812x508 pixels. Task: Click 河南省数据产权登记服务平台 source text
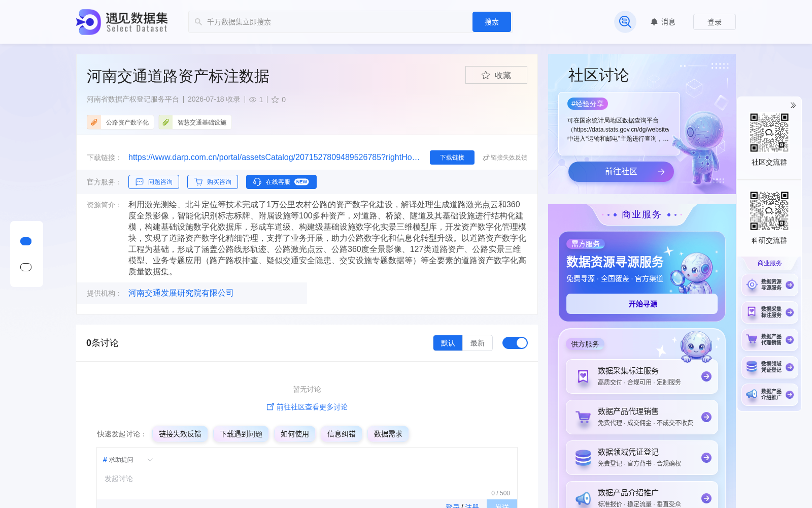[133, 100]
